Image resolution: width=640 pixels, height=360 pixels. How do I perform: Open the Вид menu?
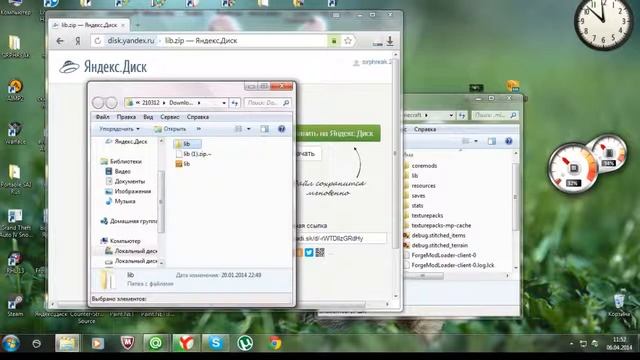pos(148,117)
